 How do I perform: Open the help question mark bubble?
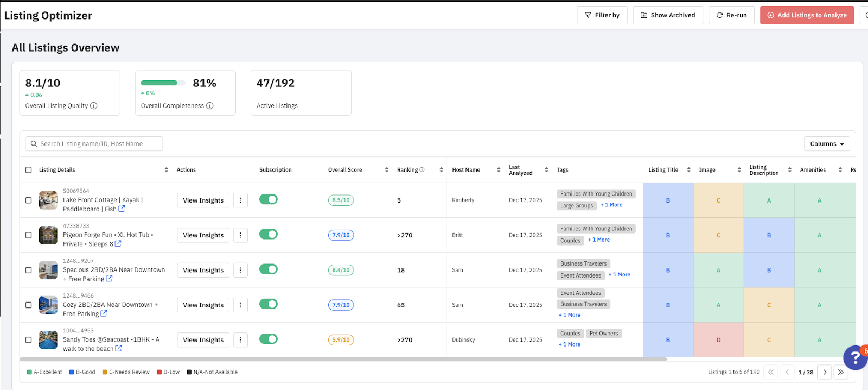855,357
